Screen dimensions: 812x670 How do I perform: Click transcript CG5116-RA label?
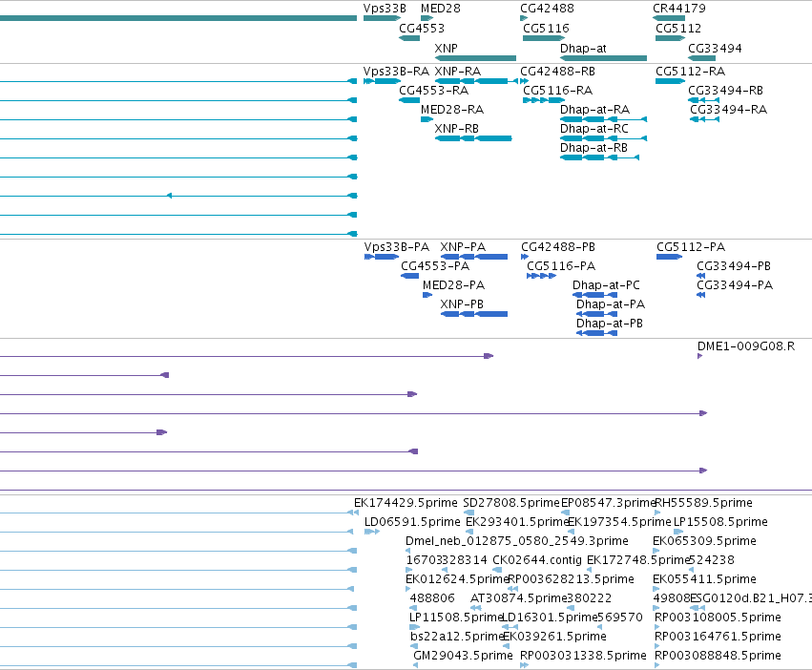[x=558, y=90]
